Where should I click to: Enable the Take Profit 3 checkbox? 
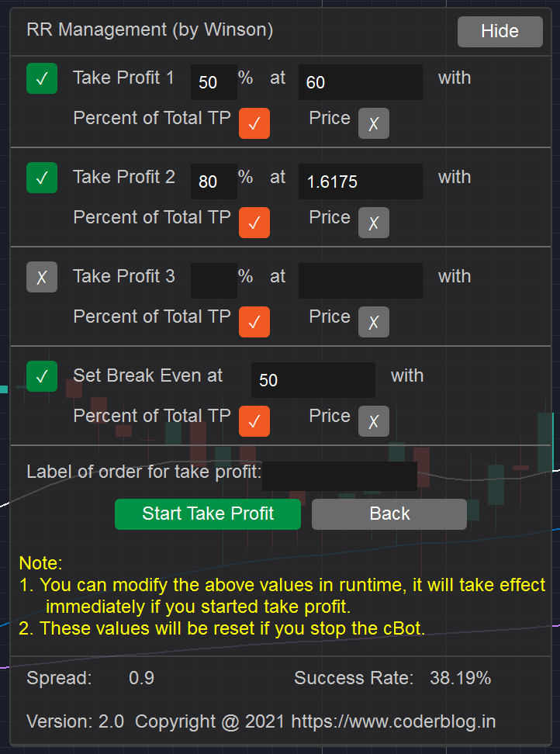[x=42, y=277]
